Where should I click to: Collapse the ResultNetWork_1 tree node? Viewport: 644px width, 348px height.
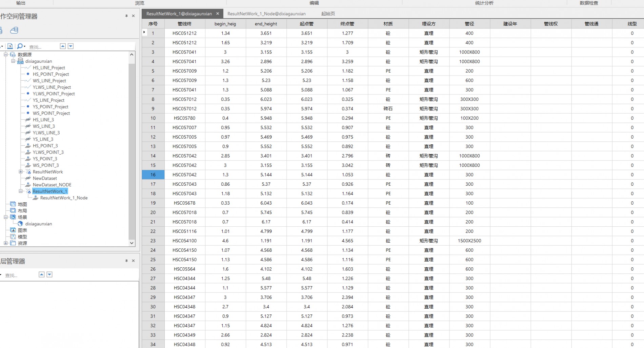coord(21,191)
